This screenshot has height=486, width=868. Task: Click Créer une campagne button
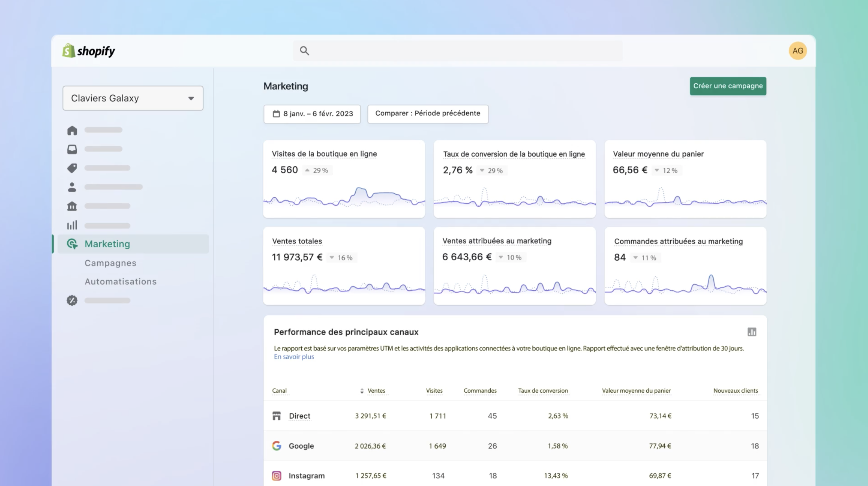(728, 86)
